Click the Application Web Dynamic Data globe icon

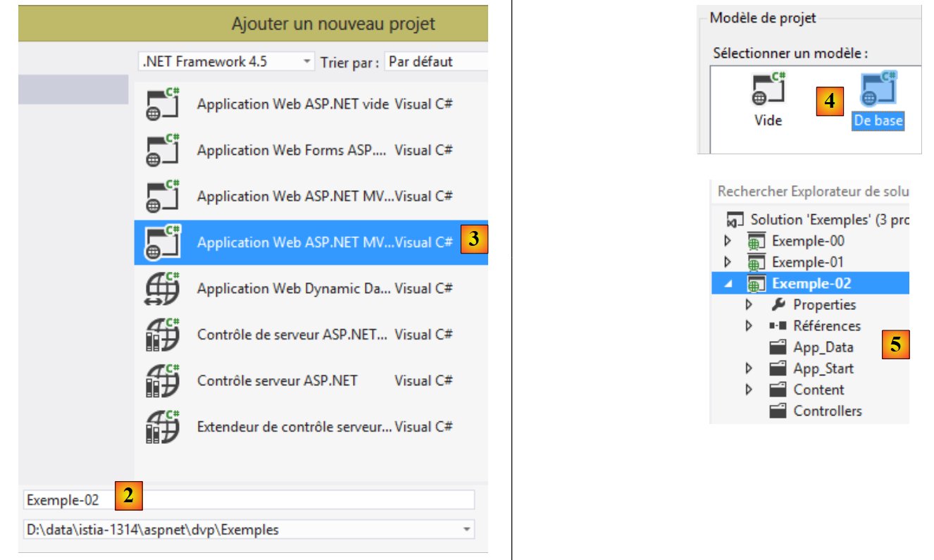[x=162, y=289]
